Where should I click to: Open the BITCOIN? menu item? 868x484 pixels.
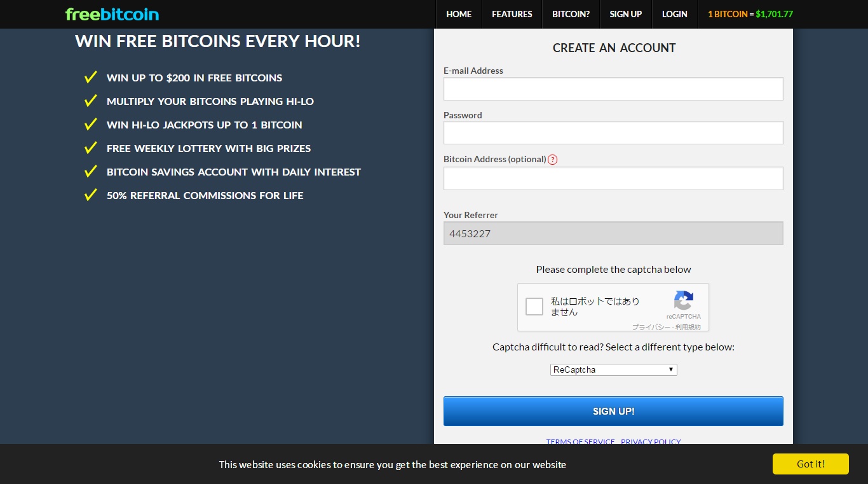pyautogui.click(x=571, y=14)
